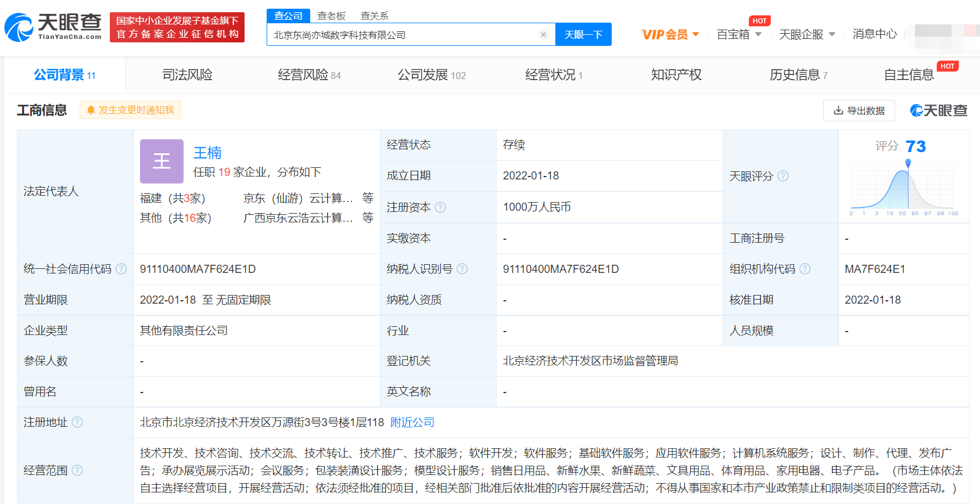
Task: Open the 经营状况 tab
Action: click(554, 75)
